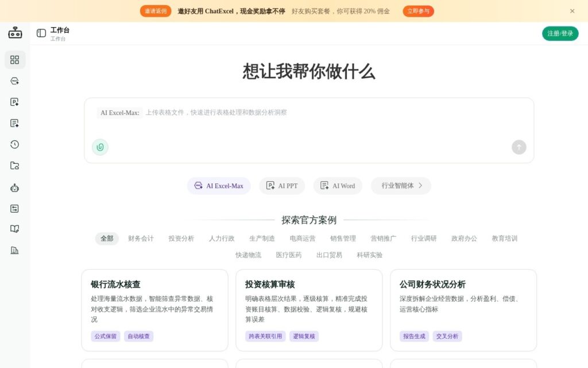Click the 注册/登录 button
588x368 pixels.
tap(560, 33)
